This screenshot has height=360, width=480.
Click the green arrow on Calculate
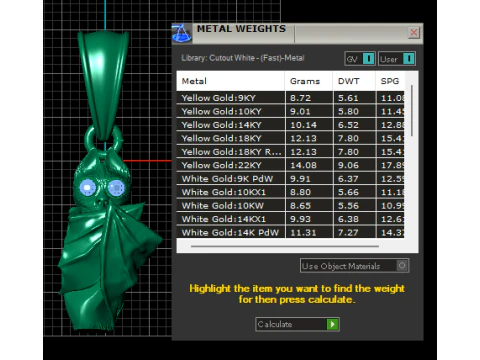333,324
